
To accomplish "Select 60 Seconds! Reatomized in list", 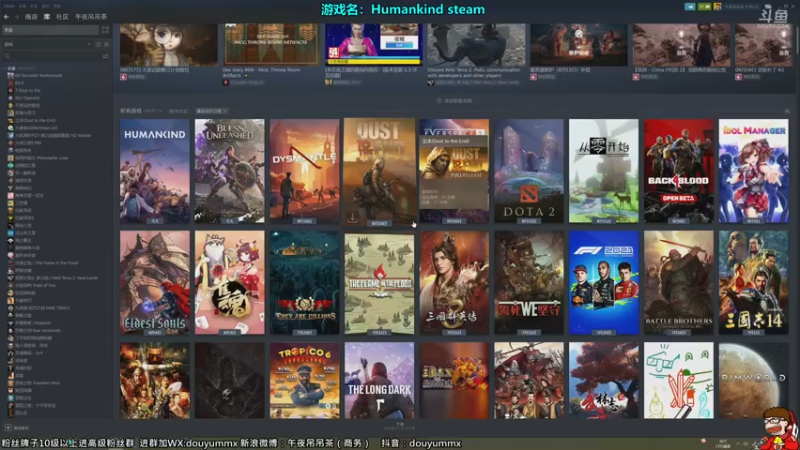I will [x=38, y=76].
